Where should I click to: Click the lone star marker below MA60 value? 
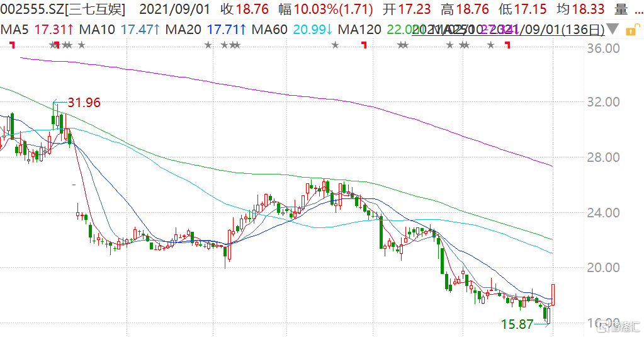click(336, 45)
